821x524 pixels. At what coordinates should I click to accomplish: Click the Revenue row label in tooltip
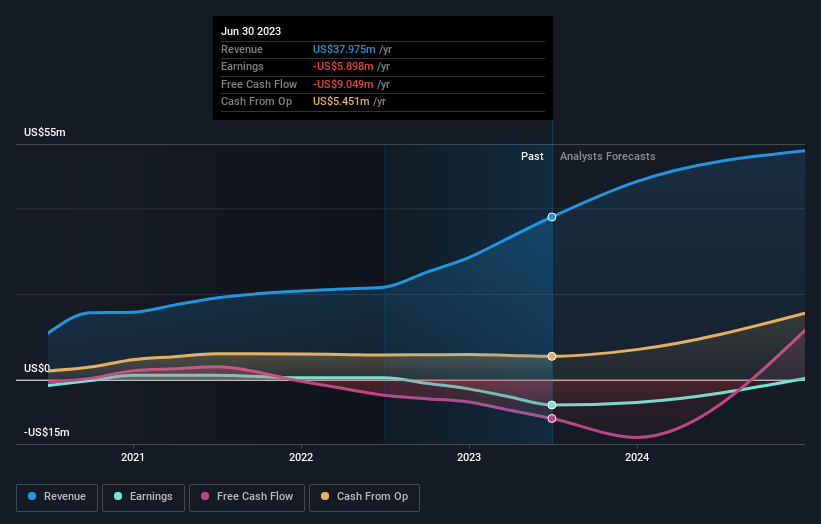point(242,49)
